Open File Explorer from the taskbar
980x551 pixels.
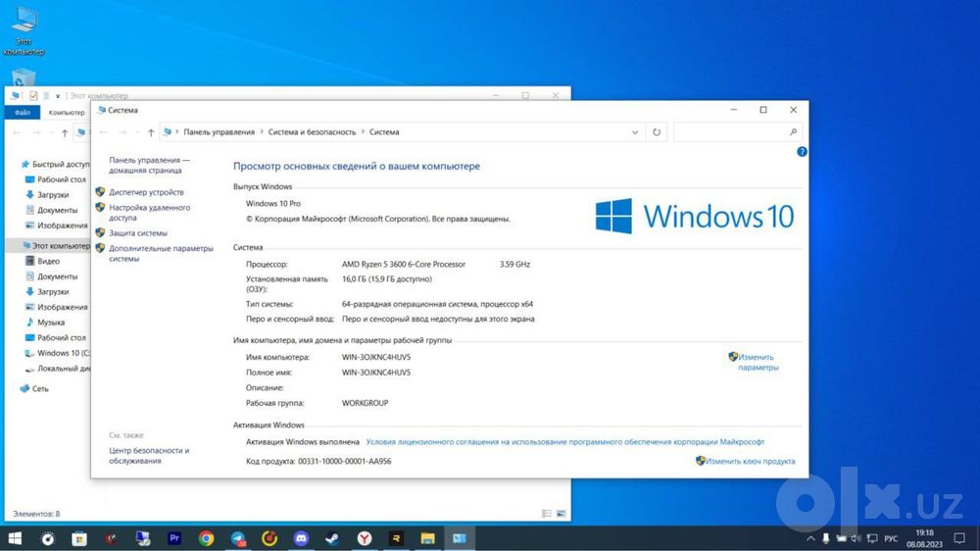[x=427, y=538]
